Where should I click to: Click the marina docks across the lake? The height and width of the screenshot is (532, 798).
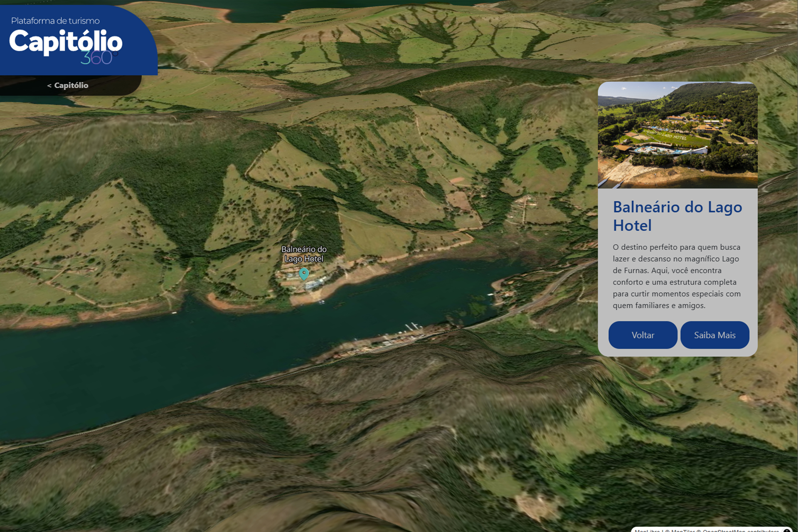tap(412, 327)
